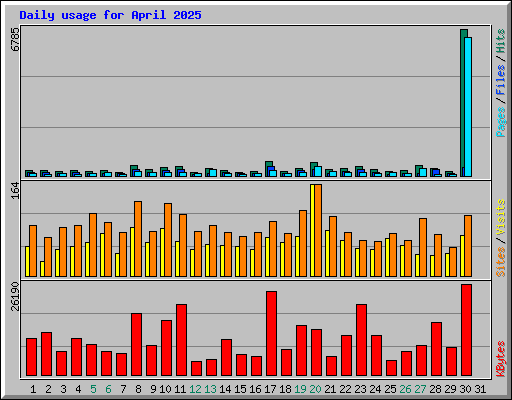Screen dimensions: 512x400
Task: Select the green weekend day 27 label
Action: [420, 389]
